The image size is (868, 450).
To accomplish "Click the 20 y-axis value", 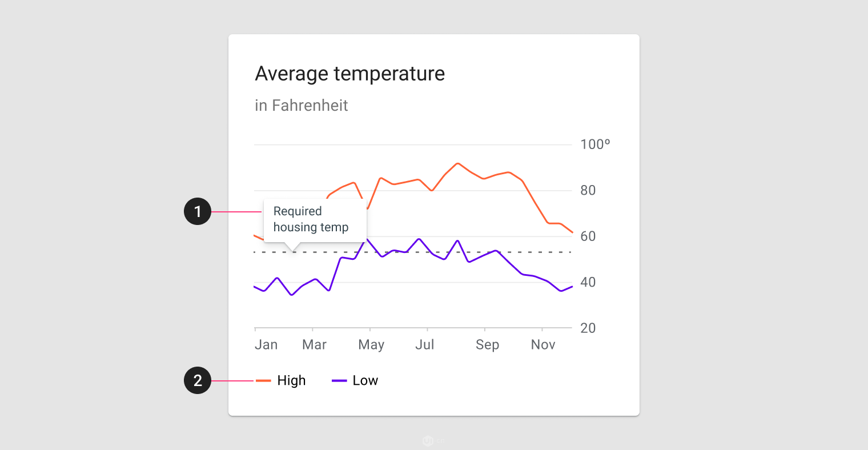I will point(588,328).
